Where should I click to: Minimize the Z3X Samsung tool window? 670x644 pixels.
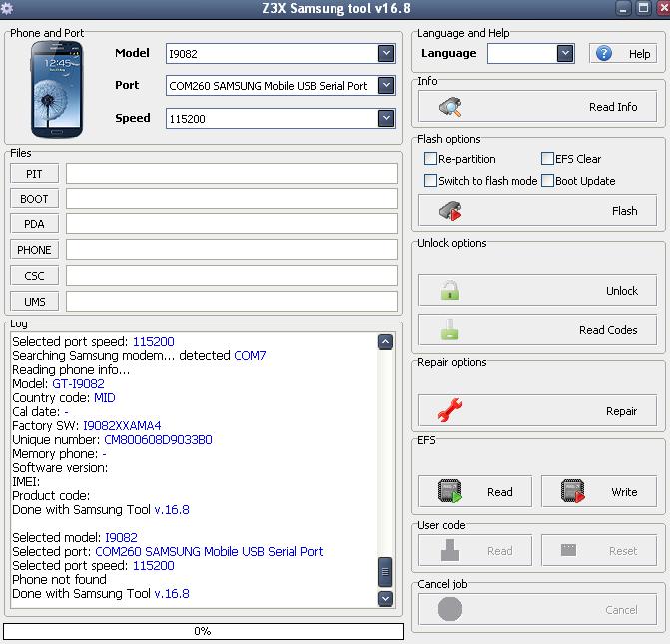[623, 8]
